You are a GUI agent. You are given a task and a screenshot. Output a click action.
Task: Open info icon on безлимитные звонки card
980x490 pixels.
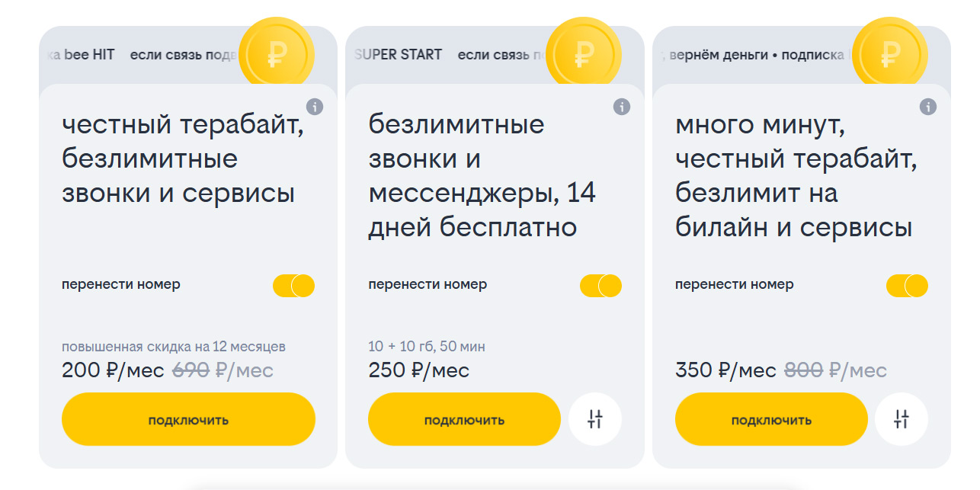click(x=622, y=107)
